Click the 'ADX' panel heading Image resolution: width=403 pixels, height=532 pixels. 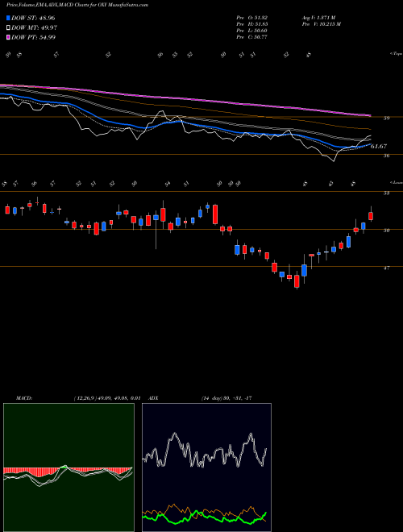(x=154, y=398)
